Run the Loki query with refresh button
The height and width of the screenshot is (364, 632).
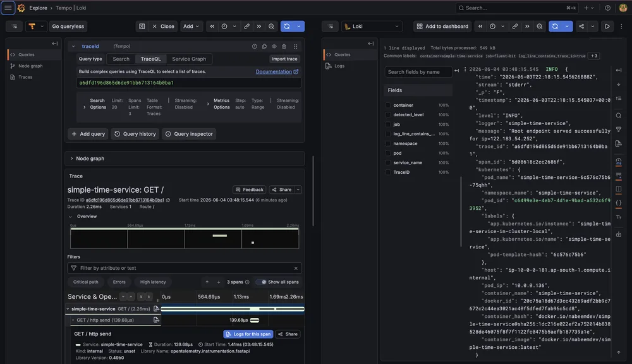[555, 26]
